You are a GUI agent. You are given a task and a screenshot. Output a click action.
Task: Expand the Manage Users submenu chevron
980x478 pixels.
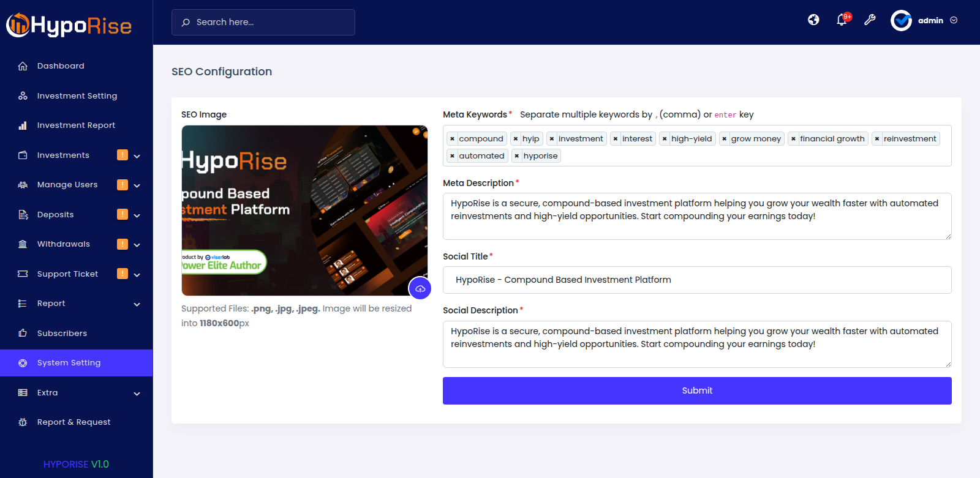pyautogui.click(x=137, y=185)
